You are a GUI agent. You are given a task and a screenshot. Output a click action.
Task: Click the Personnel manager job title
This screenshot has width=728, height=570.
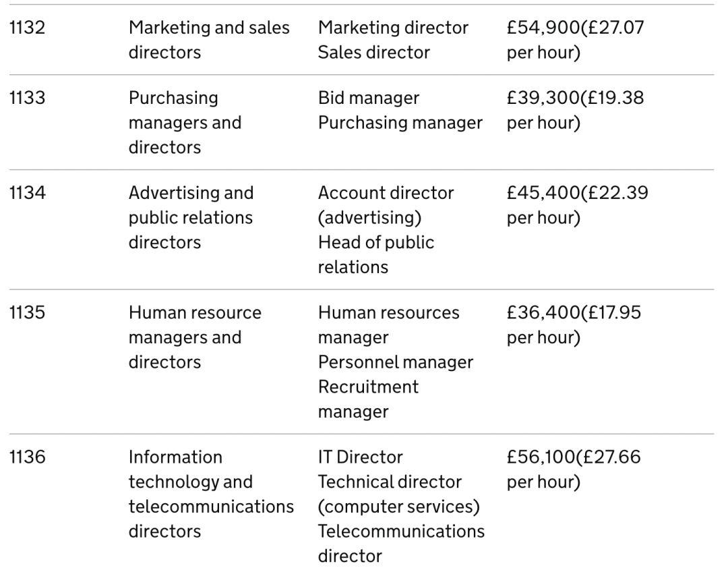pyautogui.click(x=395, y=362)
